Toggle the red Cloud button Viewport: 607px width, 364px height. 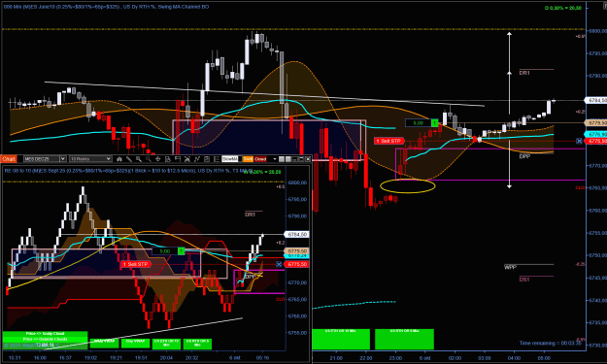click(x=260, y=159)
